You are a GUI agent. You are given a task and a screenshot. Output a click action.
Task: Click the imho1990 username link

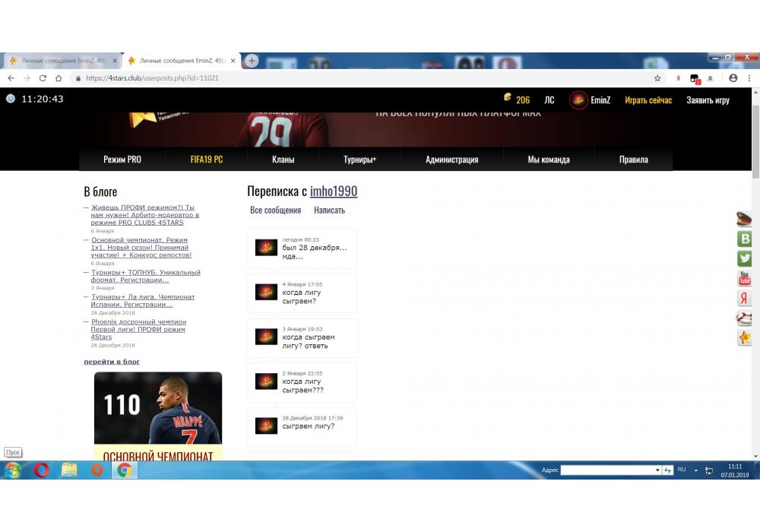[333, 192]
